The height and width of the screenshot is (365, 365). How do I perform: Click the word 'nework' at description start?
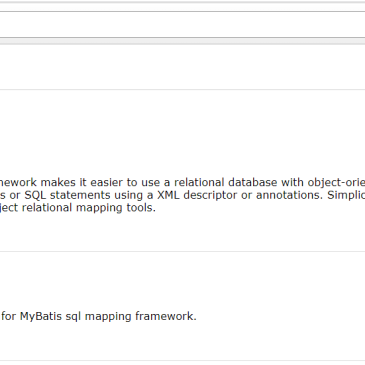point(18,182)
